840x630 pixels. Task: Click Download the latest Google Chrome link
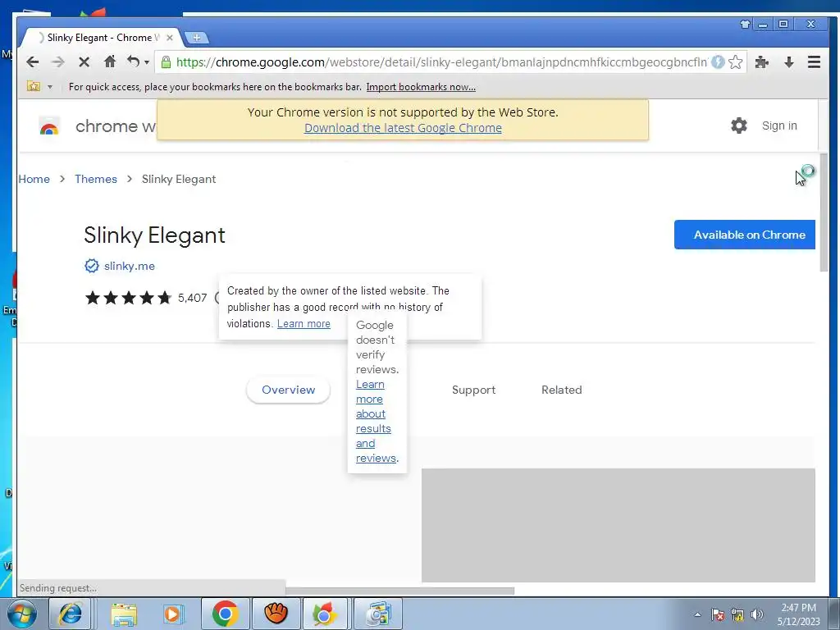(403, 128)
